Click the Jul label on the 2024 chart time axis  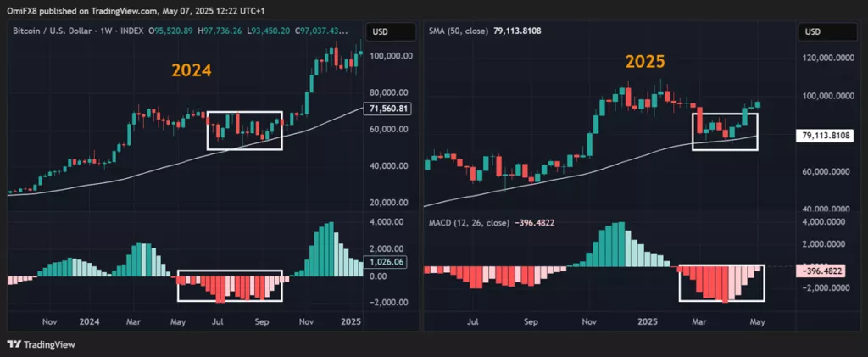(x=218, y=322)
